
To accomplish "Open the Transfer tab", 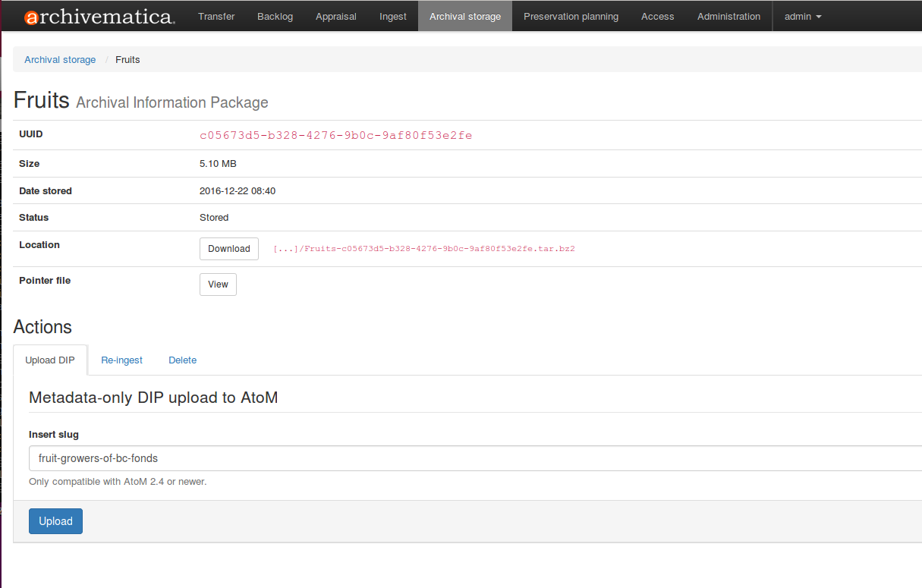I will [216, 17].
